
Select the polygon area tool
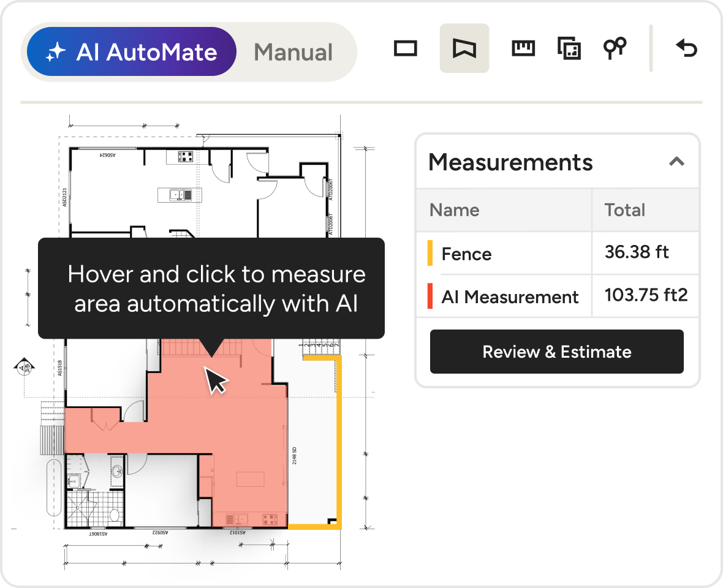coord(464,48)
